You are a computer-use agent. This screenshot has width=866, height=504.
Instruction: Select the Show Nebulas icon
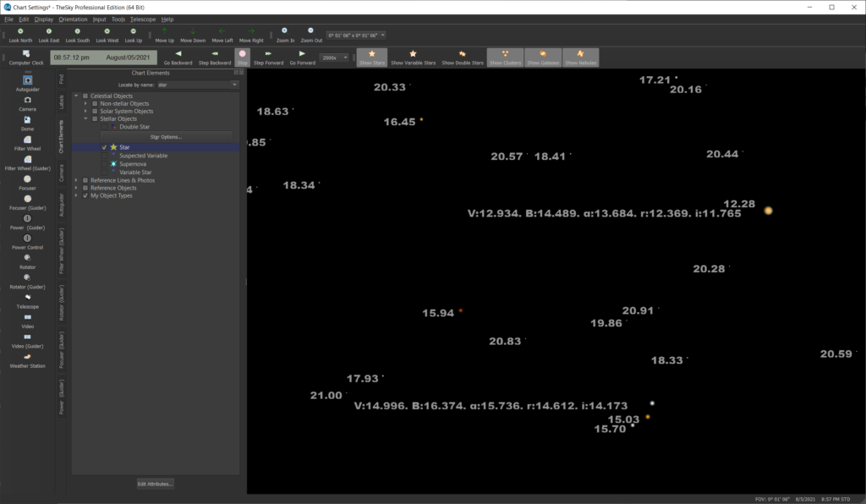(581, 58)
